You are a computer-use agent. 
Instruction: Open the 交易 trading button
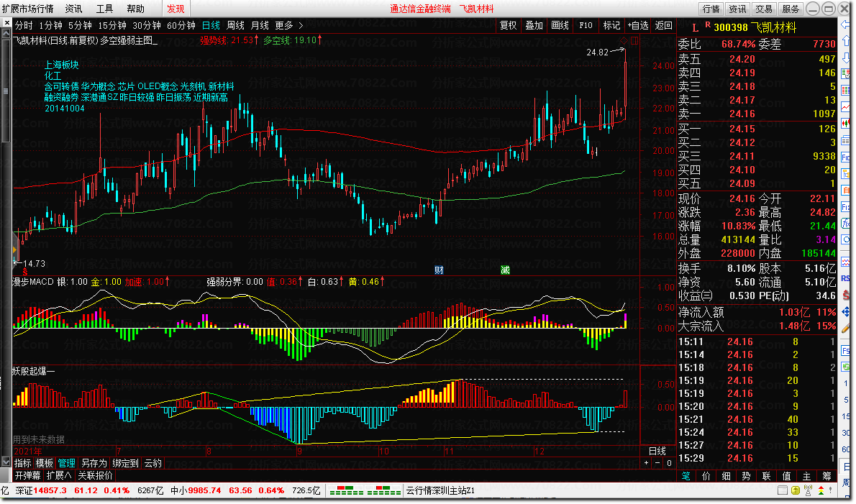point(764,9)
